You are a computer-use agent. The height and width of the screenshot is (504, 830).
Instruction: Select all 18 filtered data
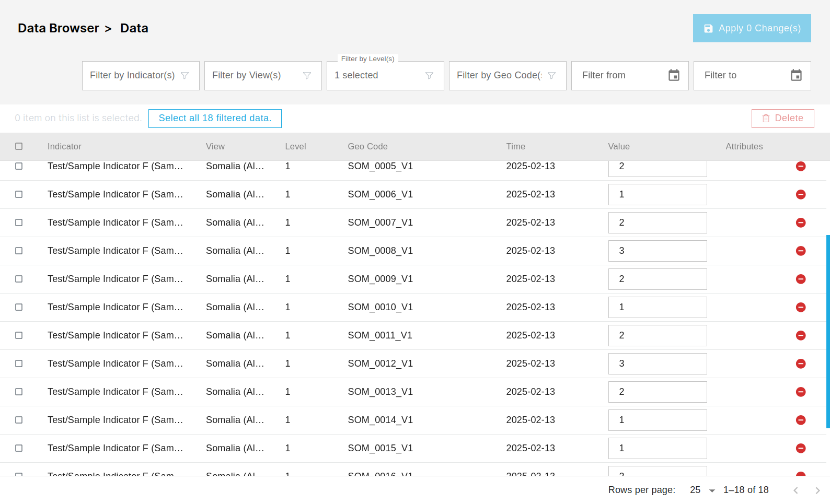click(x=215, y=119)
